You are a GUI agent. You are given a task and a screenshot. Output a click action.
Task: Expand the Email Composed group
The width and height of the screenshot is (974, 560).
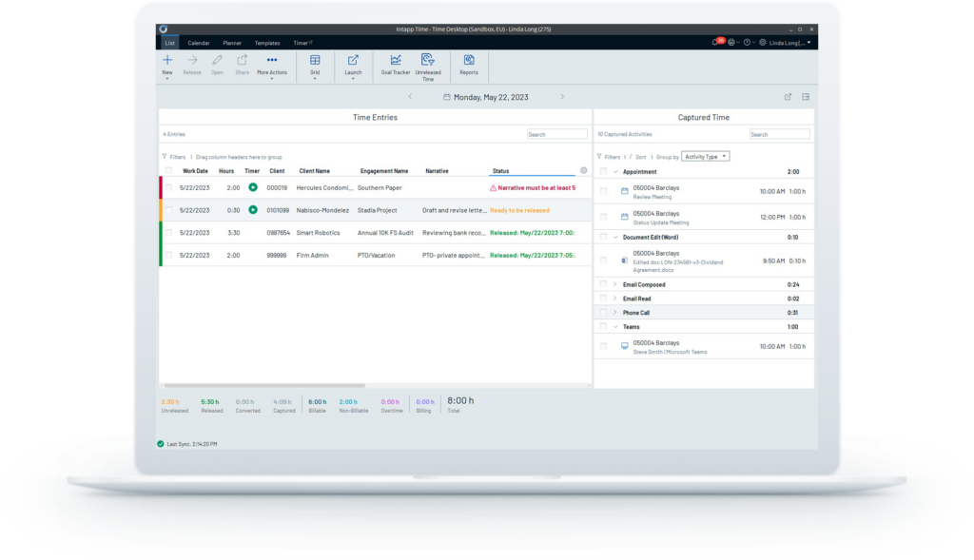(615, 284)
